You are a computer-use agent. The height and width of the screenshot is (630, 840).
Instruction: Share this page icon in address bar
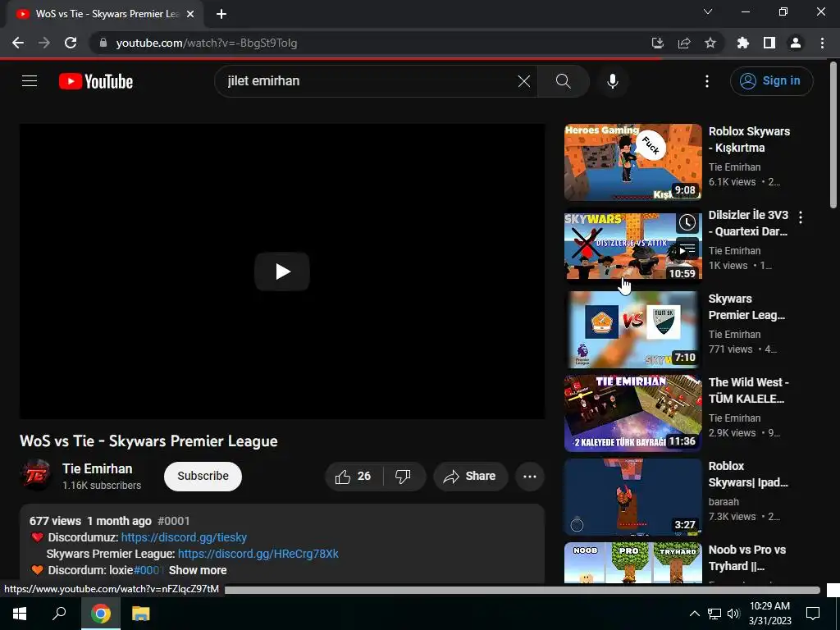[684, 43]
